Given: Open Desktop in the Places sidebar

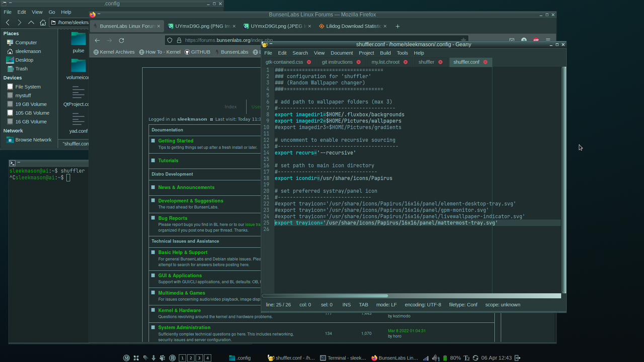Looking at the screenshot, I should 20,60.
